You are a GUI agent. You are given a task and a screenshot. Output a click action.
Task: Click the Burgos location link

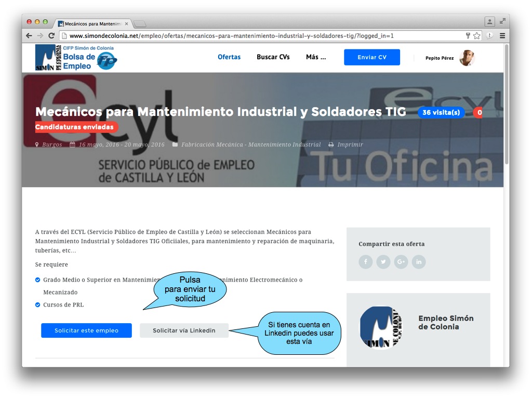52,144
